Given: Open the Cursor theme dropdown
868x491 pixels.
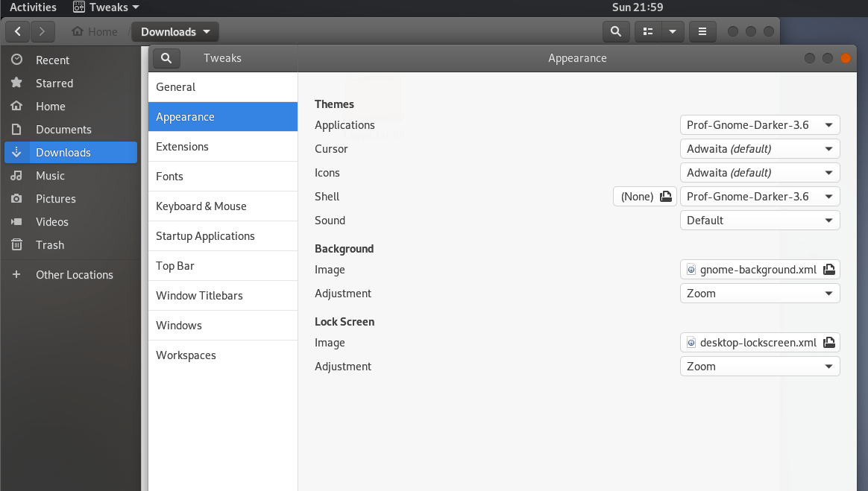Looking at the screenshot, I should point(759,148).
